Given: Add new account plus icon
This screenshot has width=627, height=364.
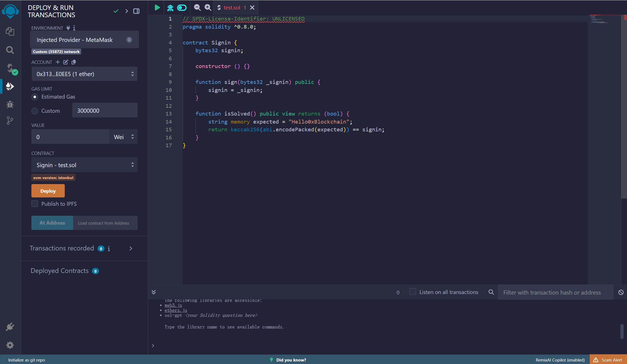Looking at the screenshot, I should point(58,62).
